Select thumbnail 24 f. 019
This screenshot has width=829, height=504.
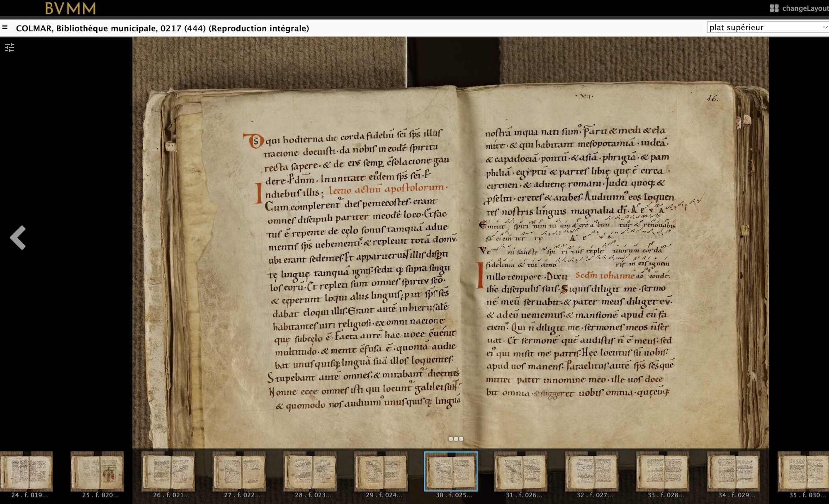coord(27,472)
